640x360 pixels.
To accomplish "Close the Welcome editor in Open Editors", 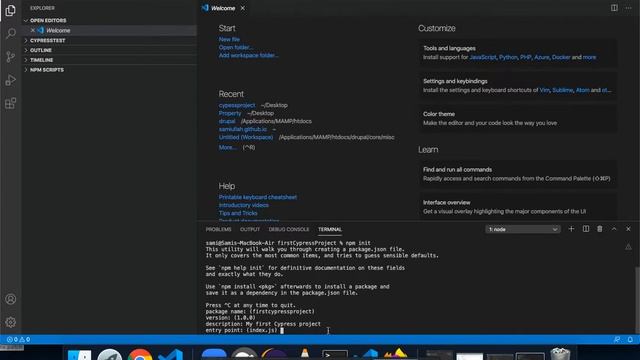I will 33,30.
